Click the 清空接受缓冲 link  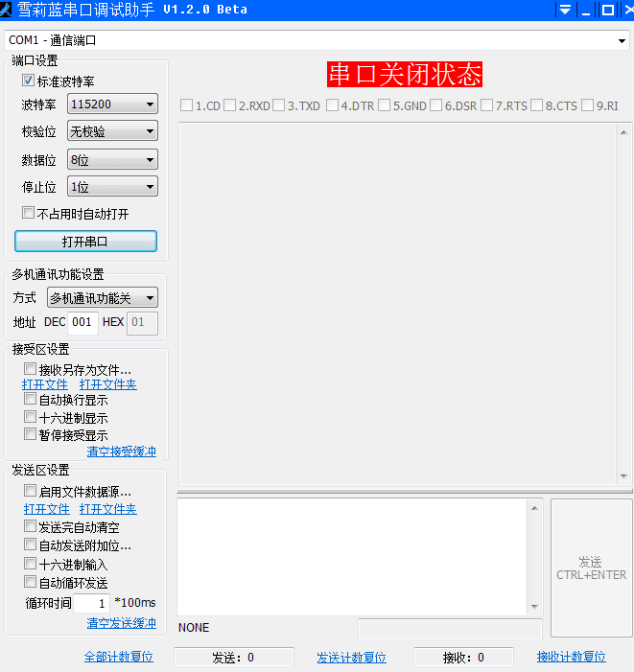122,452
